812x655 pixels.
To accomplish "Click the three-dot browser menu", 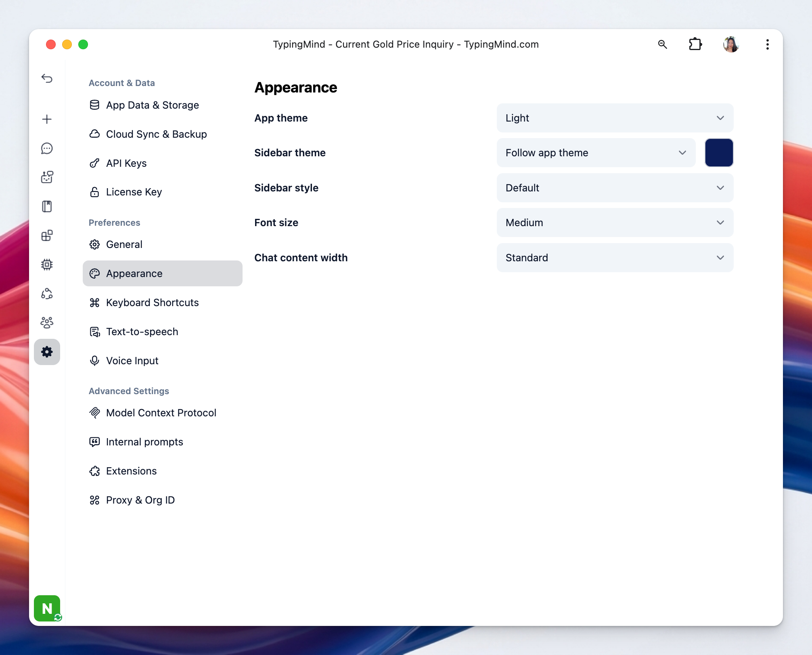I will 767,44.
